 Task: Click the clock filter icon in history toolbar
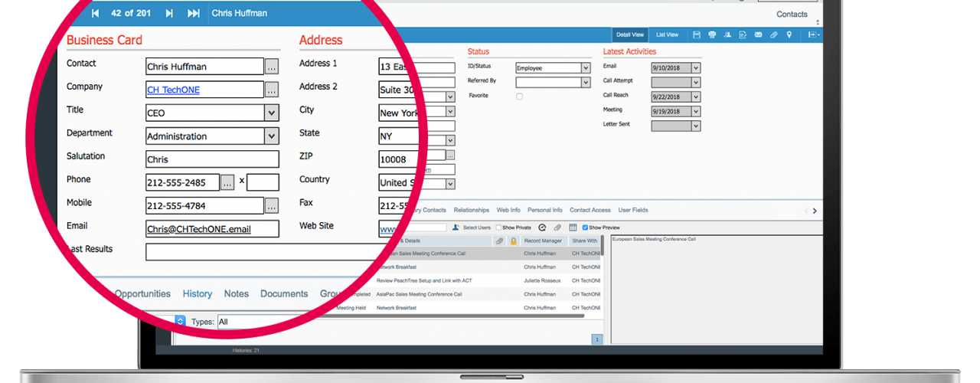542,228
